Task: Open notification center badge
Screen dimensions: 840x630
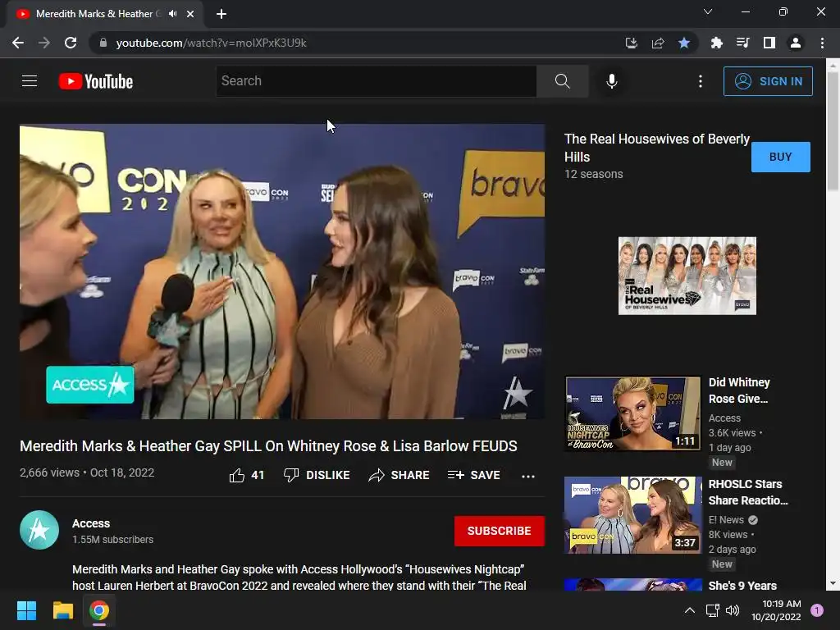Action: coord(817,609)
